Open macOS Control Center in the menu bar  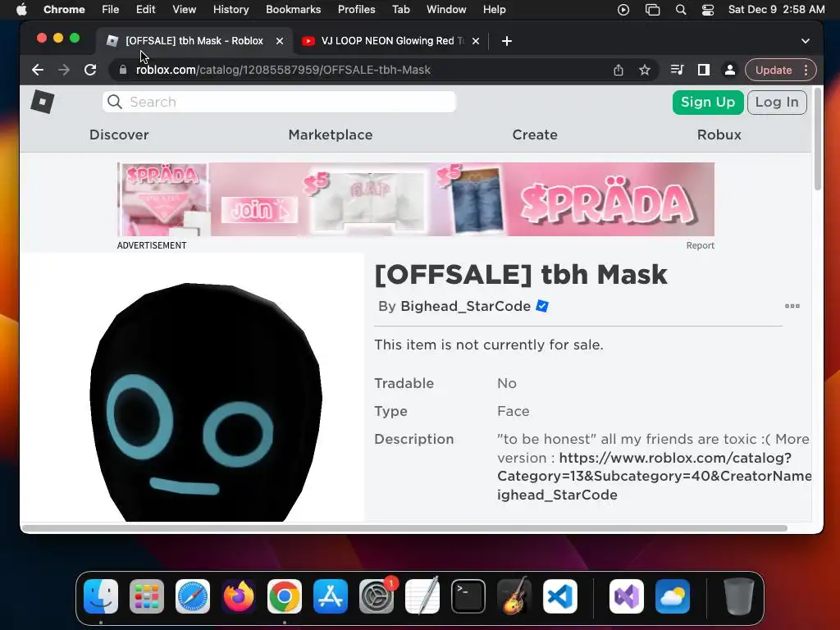point(708,9)
